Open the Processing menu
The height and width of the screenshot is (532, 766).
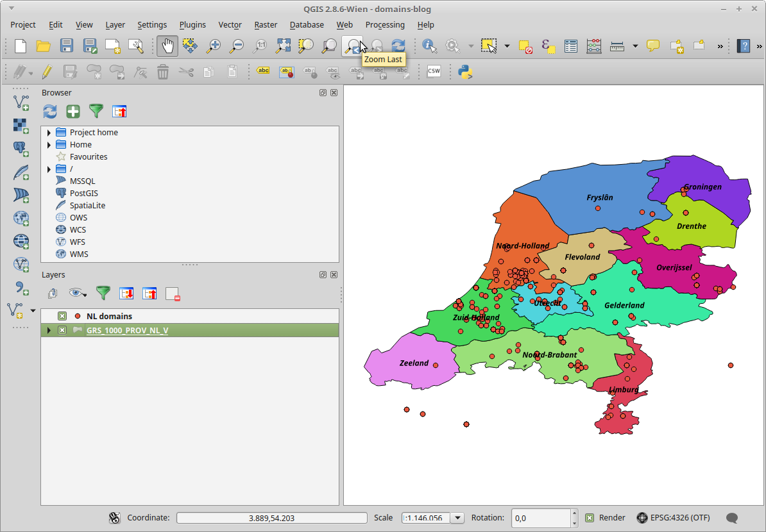[x=385, y=24]
